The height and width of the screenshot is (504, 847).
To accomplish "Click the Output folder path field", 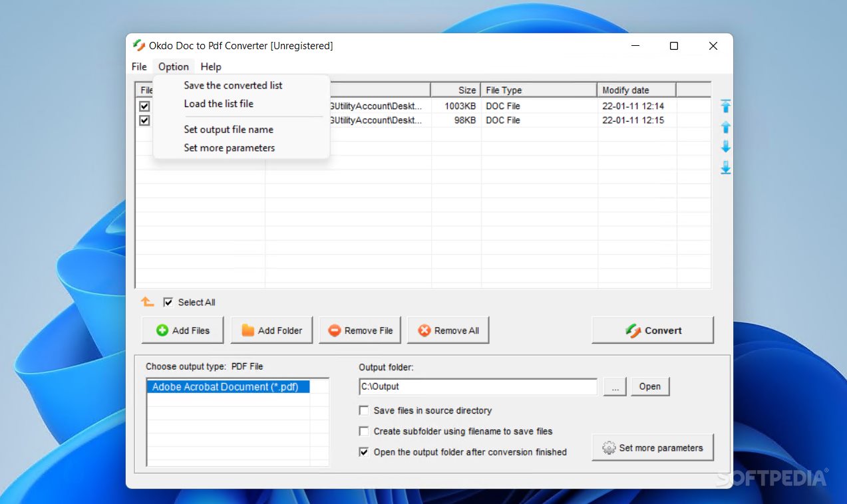I will click(x=478, y=386).
